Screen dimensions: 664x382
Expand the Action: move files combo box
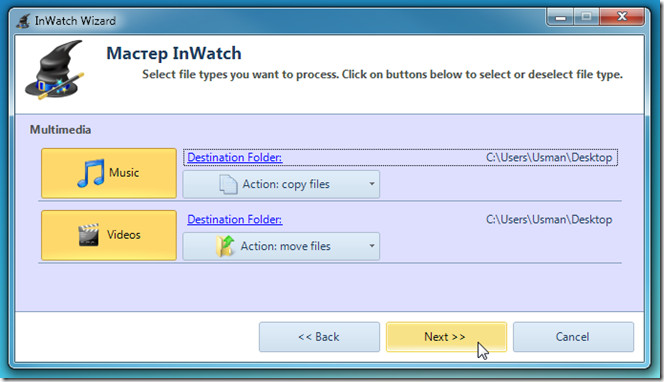281,246
